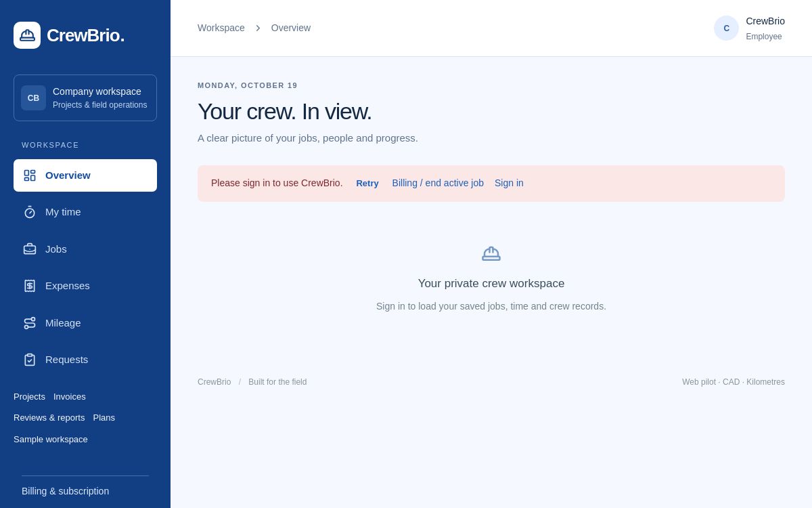Open the My time section
Screen dimensions: 812x508
pos(85,212)
